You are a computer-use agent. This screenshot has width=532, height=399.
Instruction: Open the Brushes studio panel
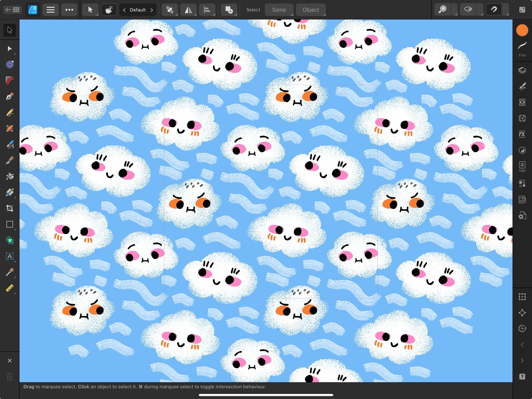tap(522, 86)
